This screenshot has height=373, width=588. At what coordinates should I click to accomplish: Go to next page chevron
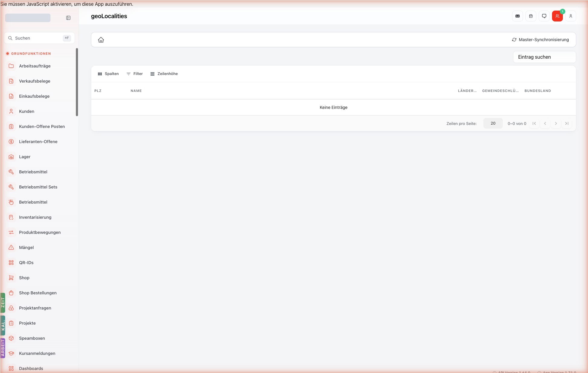coord(556,123)
